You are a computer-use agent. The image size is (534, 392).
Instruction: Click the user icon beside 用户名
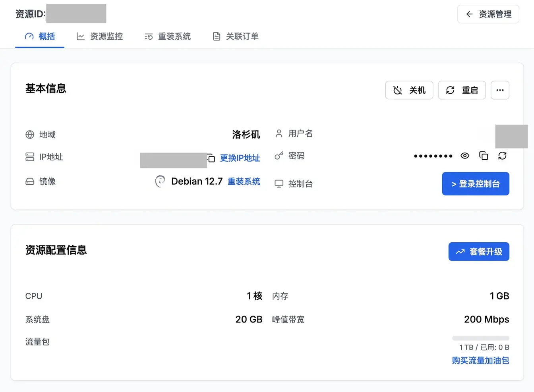tap(279, 133)
